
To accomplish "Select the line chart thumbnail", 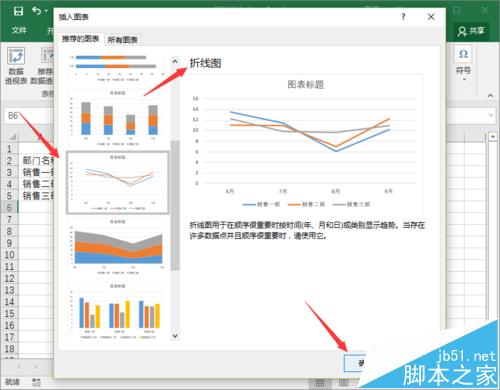I will pos(118,182).
